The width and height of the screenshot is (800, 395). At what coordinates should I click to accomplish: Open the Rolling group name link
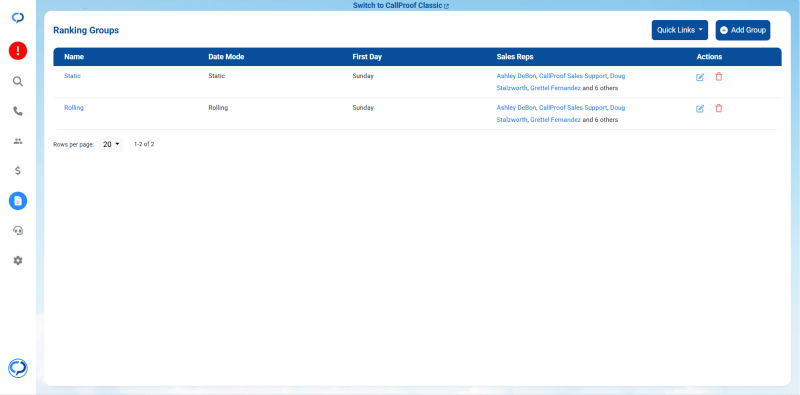74,108
